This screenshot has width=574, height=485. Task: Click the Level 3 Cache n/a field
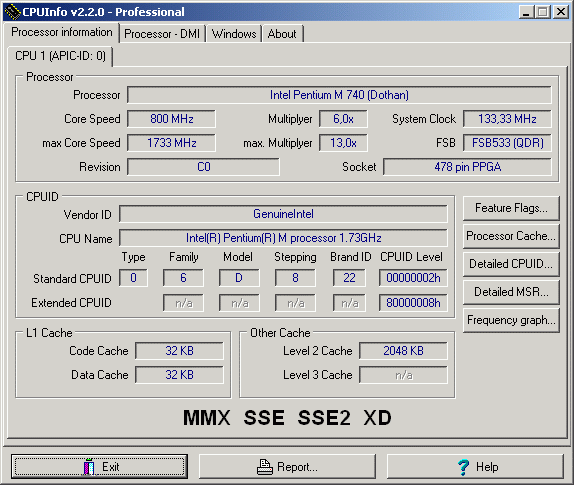[x=403, y=375]
